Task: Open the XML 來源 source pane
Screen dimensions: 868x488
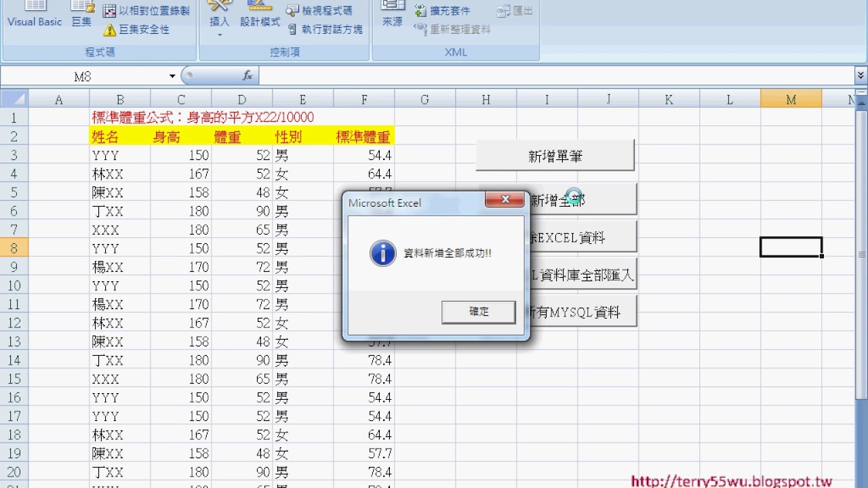Action: (393, 15)
